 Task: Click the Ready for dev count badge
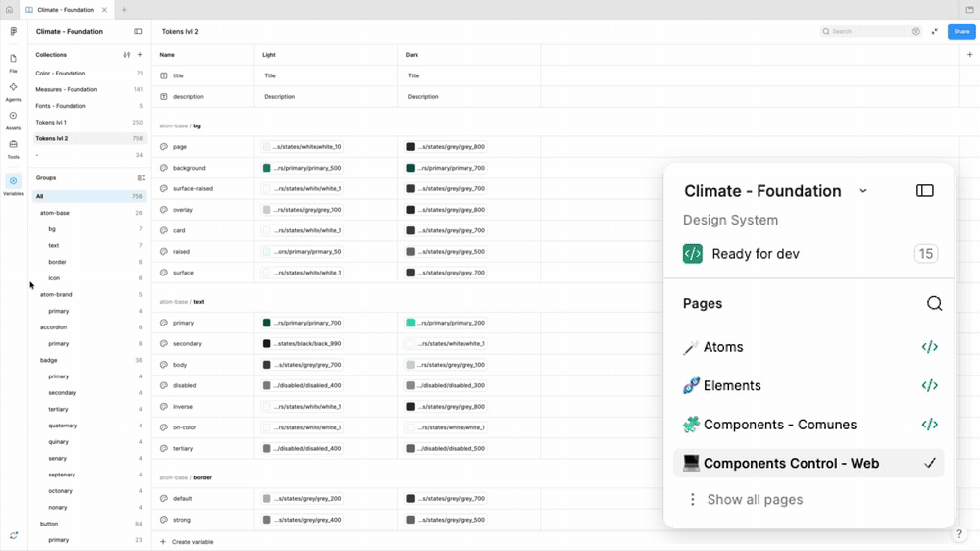coord(926,254)
